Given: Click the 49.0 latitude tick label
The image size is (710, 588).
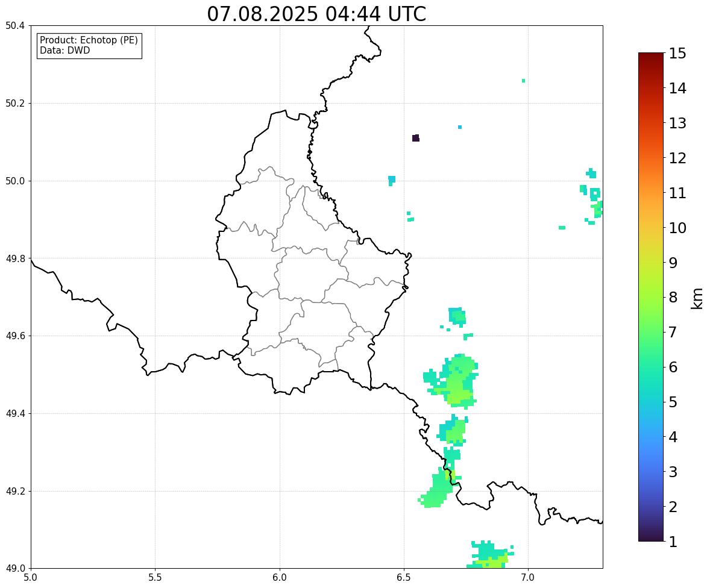Looking at the screenshot, I should pos(15,569).
